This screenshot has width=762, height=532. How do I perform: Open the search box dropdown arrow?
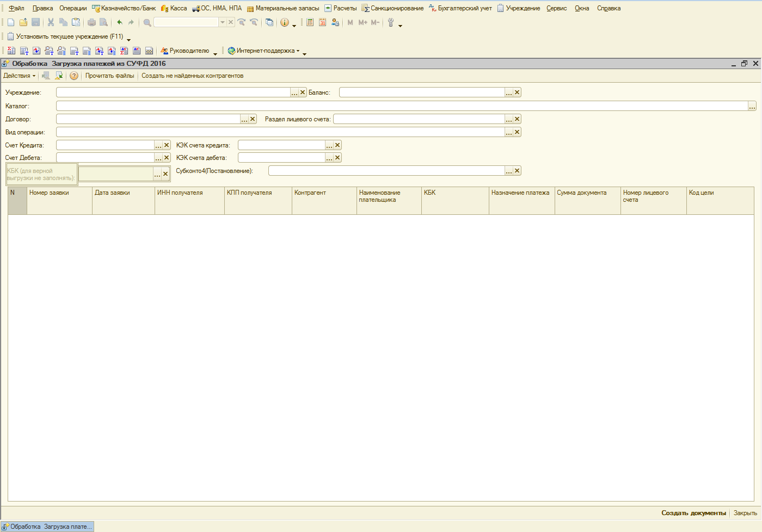223,22
